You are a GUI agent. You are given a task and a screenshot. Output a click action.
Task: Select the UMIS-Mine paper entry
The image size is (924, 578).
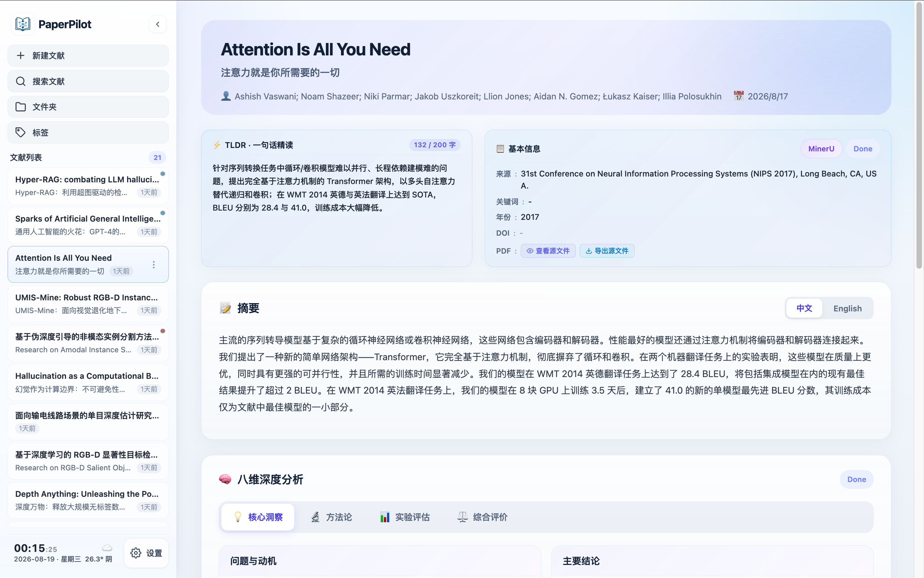click(x=88, y=304)
